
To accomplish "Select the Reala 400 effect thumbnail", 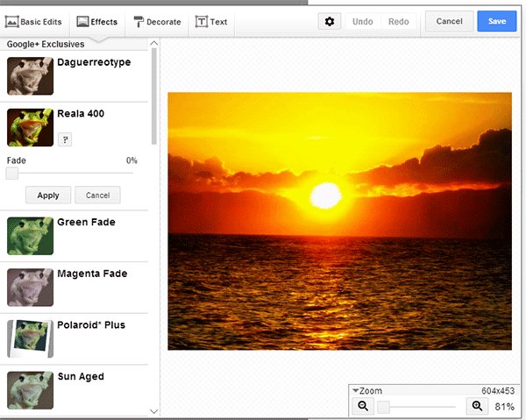I will pos(30,127).
